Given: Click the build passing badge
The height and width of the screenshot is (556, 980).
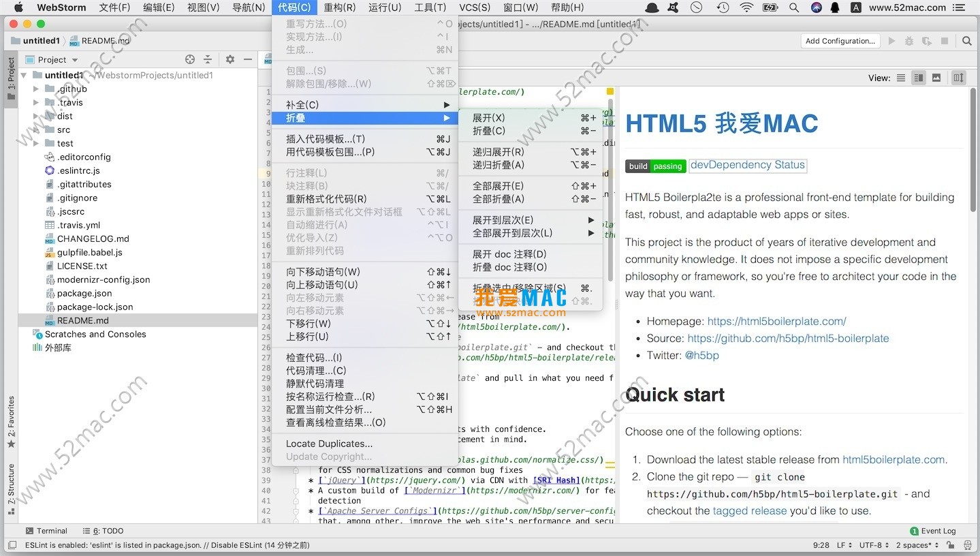Looking at the screenshot, I should click(x=656, y=166).
